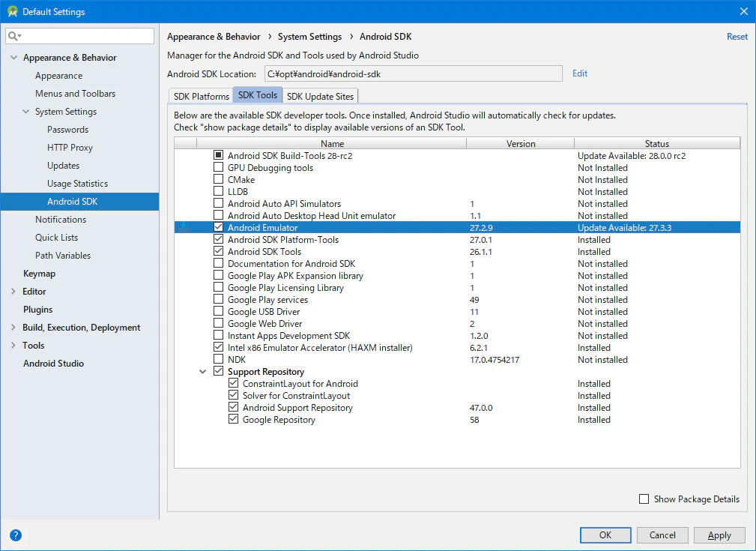The height and width of the screenshot is (551, 756).
Task: Uncheck Intel x86 Emulator Accelerator checkbox
Action: tap(219, 347)
